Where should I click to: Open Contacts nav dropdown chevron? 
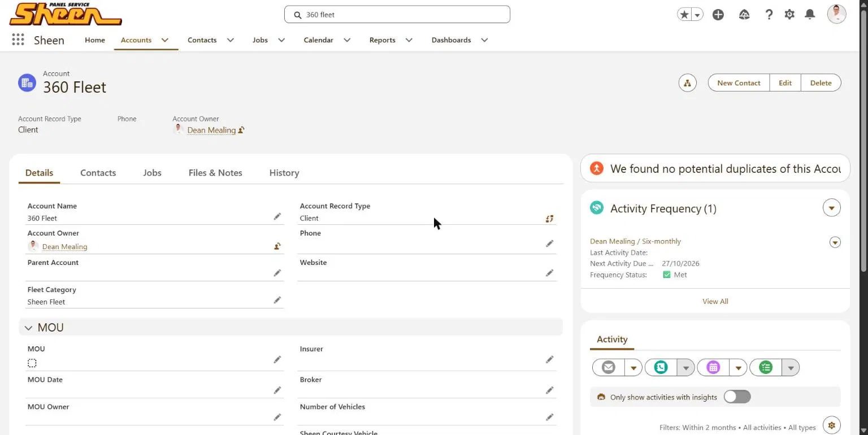point(230,40)
